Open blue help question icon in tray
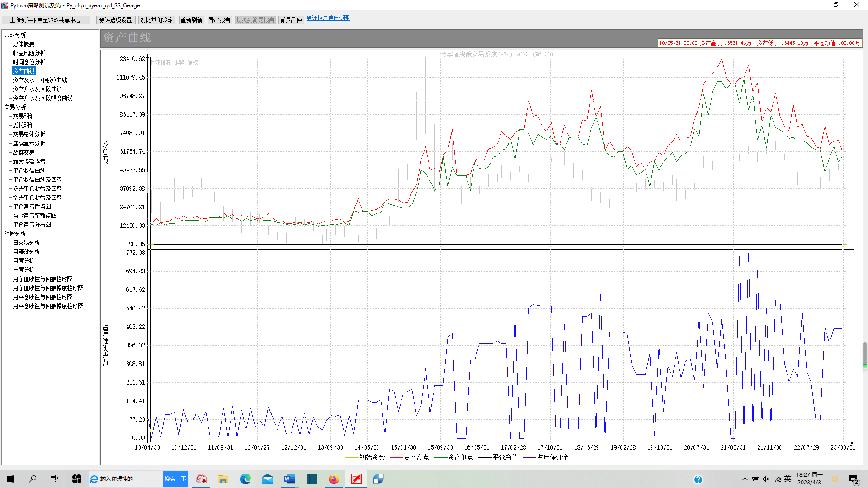The width and height of the screenshot is (868, 488). coord(698,479)
